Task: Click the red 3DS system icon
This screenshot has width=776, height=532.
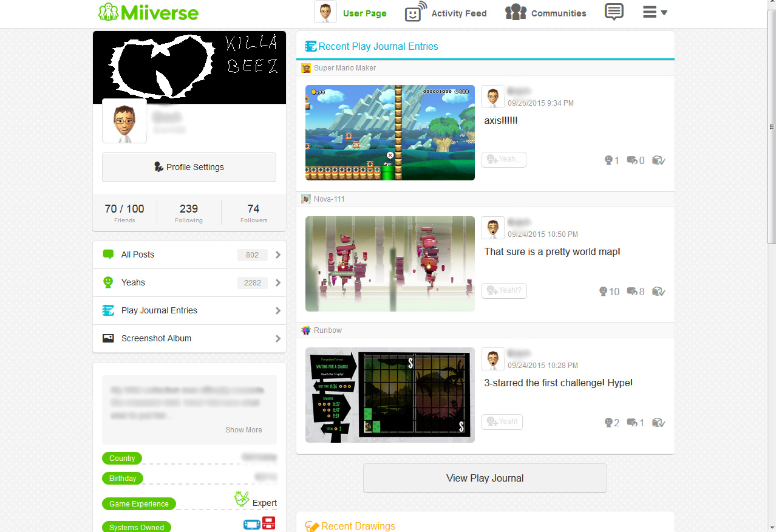Action: [x=268, y=523]
